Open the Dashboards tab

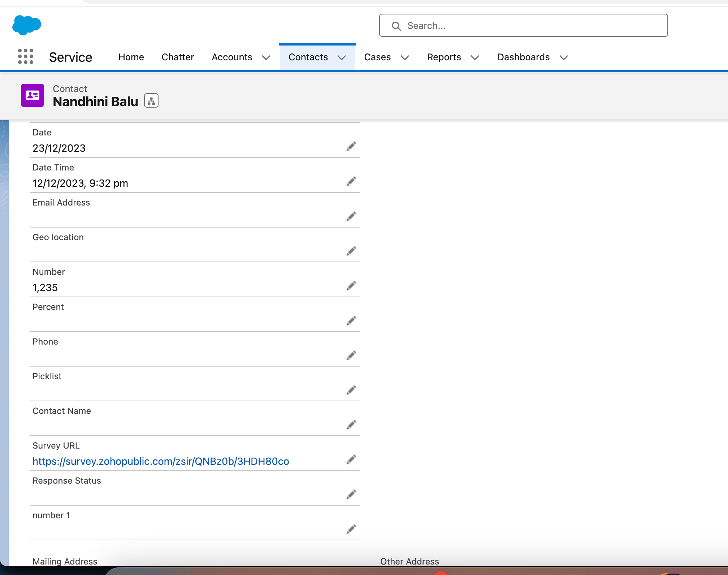coord(523,57)
